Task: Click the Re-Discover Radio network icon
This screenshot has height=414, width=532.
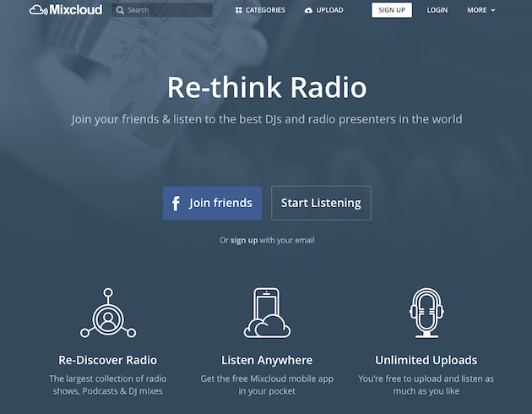Action: point(108,313)
